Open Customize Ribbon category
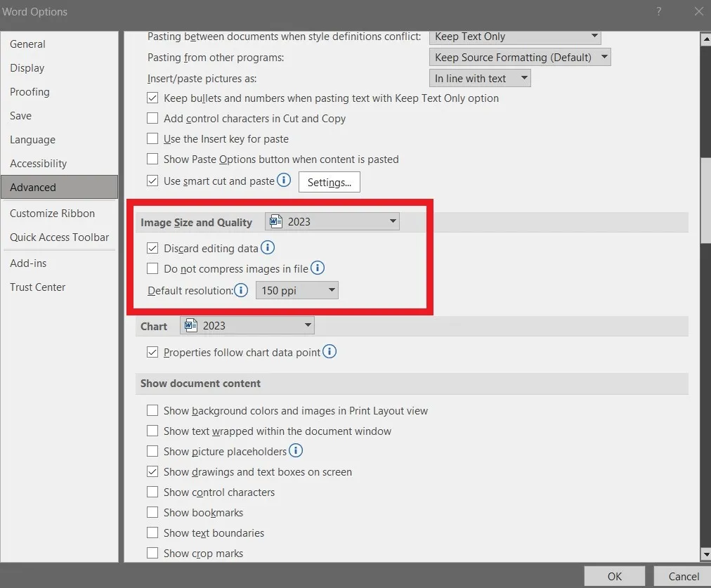 [x=59, y=213]
